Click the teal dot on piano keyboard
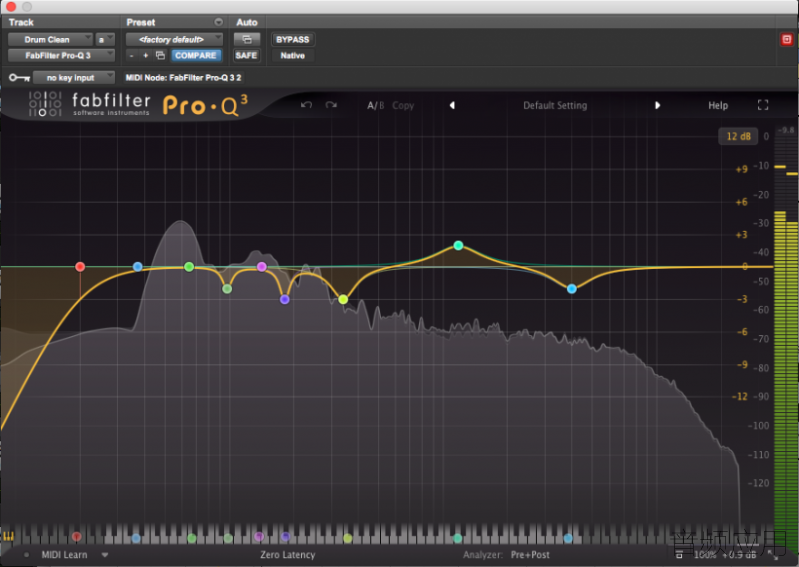 (x=458, y=538)
